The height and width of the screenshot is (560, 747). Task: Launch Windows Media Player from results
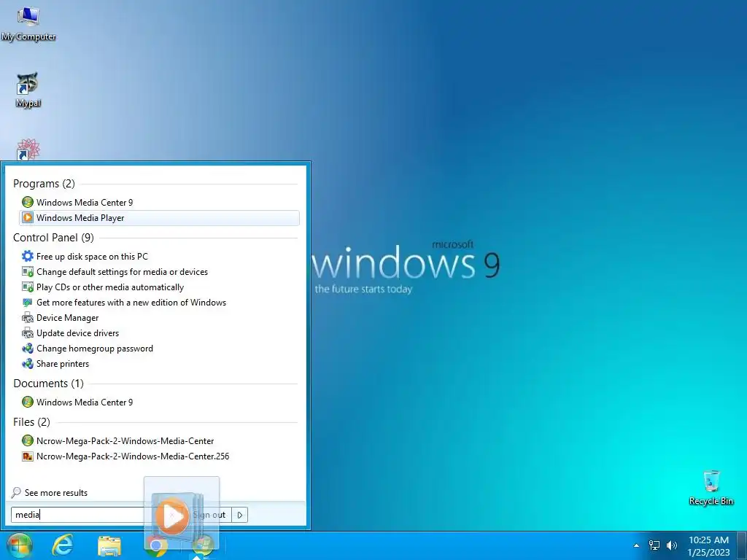click(x=159, y=217)
